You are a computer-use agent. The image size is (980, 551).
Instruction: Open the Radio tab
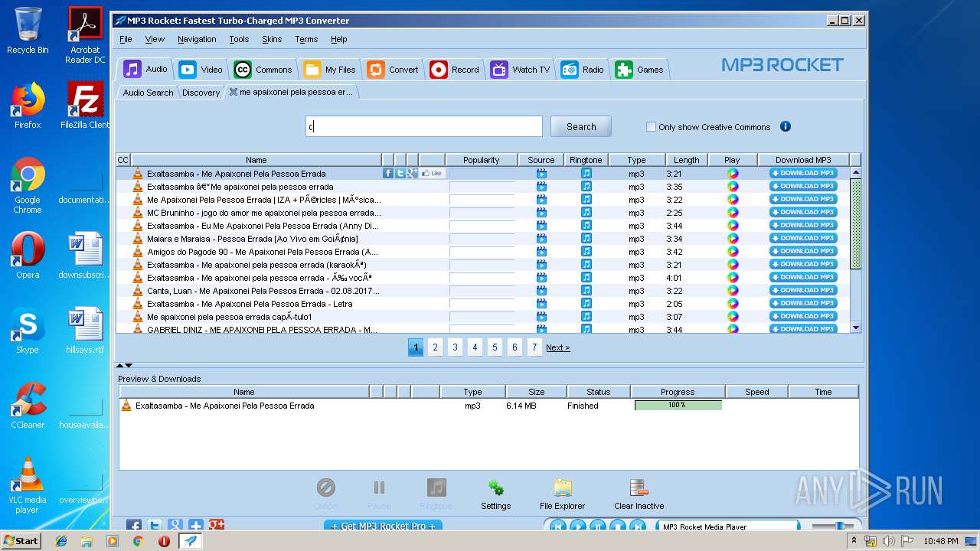583,70
